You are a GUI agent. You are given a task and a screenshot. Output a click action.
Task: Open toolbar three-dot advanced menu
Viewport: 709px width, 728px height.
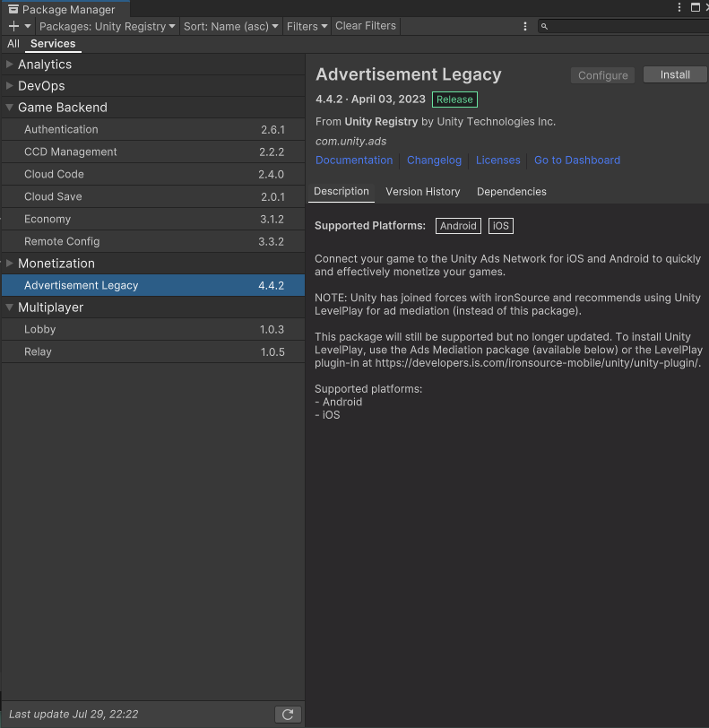(525, 27)
